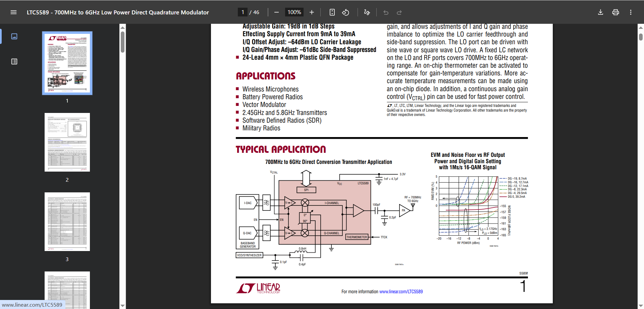Image resolution: width=644 pixels, height=309 pixels.
Task: Click the Q-DAC block in diagram
Action: click(x=248, y=233)
